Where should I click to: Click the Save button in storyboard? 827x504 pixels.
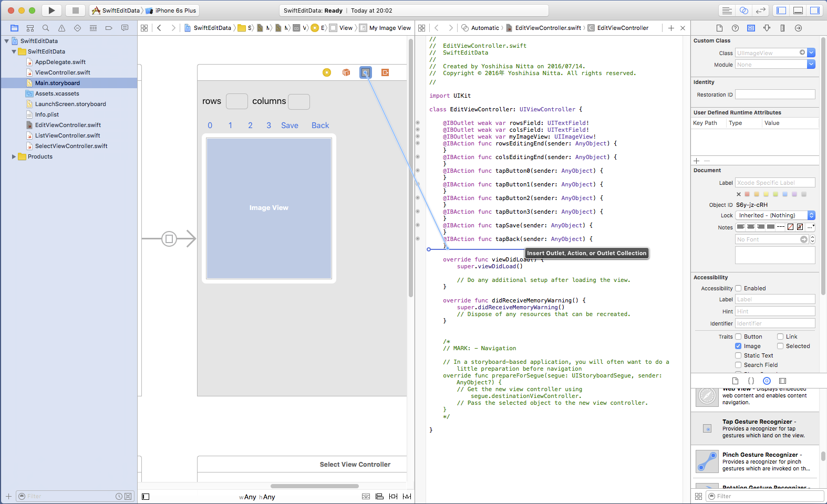tap(290, 125)
